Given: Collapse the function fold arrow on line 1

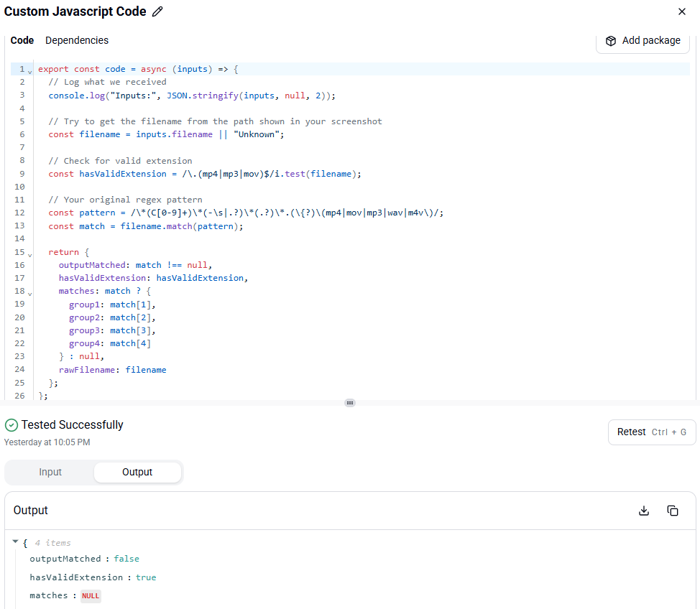Looking at the screenshot, I should click(30, 72).
